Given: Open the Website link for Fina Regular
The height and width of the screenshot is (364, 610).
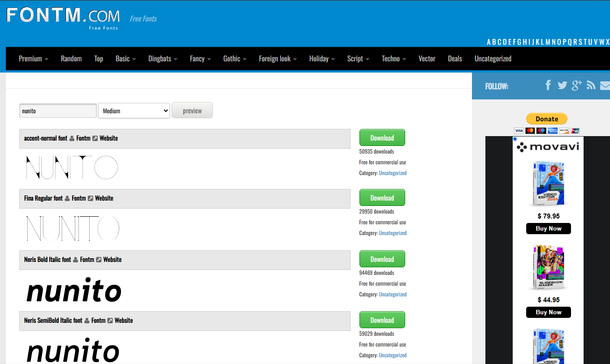Looking at the screenshot, I should (104, 198).
